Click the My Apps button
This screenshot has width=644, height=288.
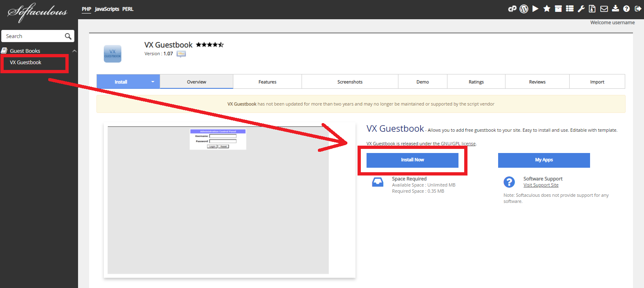tap(543, 160)
